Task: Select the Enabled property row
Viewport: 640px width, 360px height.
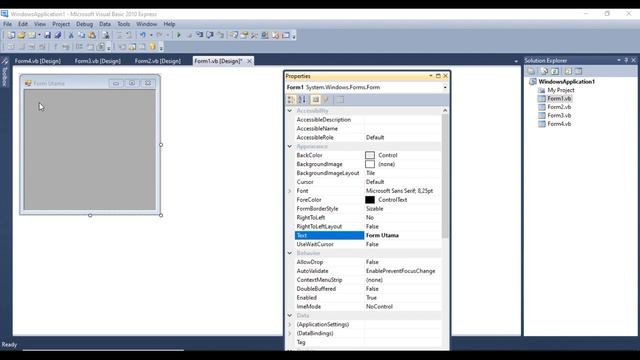Action: [368, 298]
